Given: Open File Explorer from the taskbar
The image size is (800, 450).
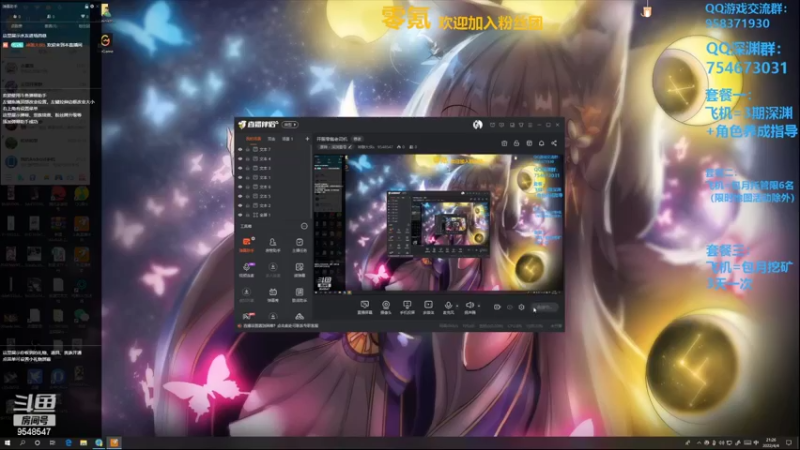Looking at the screenshot, I should coord(83,443).
